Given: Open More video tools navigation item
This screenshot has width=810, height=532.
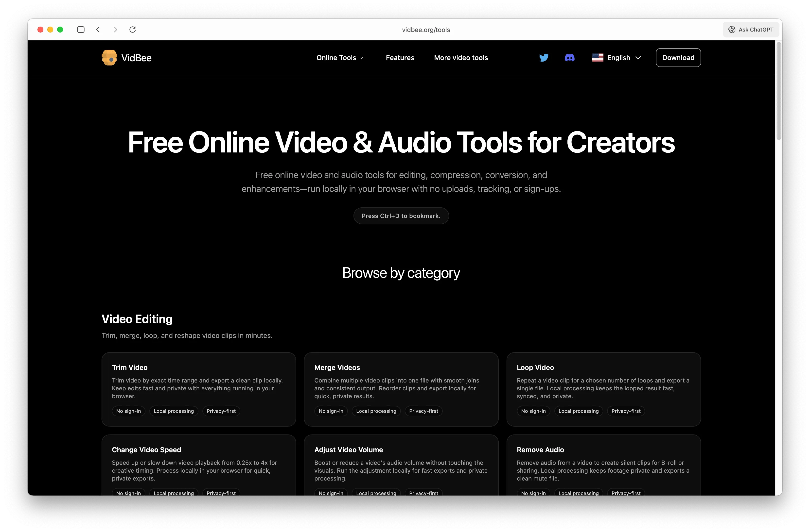Looking at the screenshot, I should coord(461,57).
